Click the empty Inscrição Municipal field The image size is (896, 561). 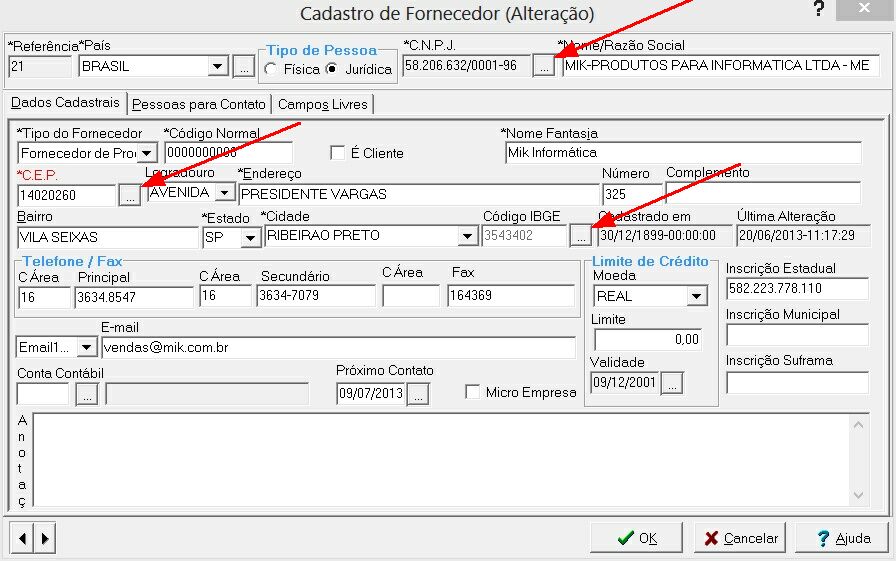[x=797, y=335]
